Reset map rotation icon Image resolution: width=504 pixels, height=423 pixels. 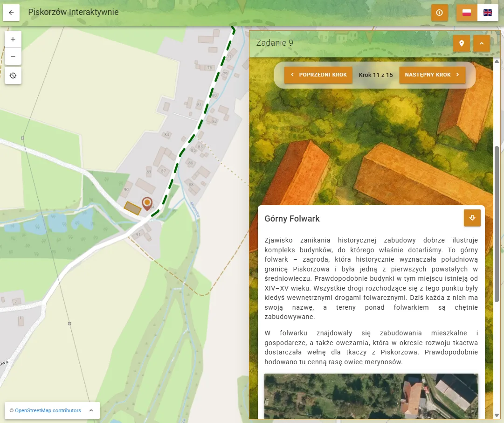point(13,76)
